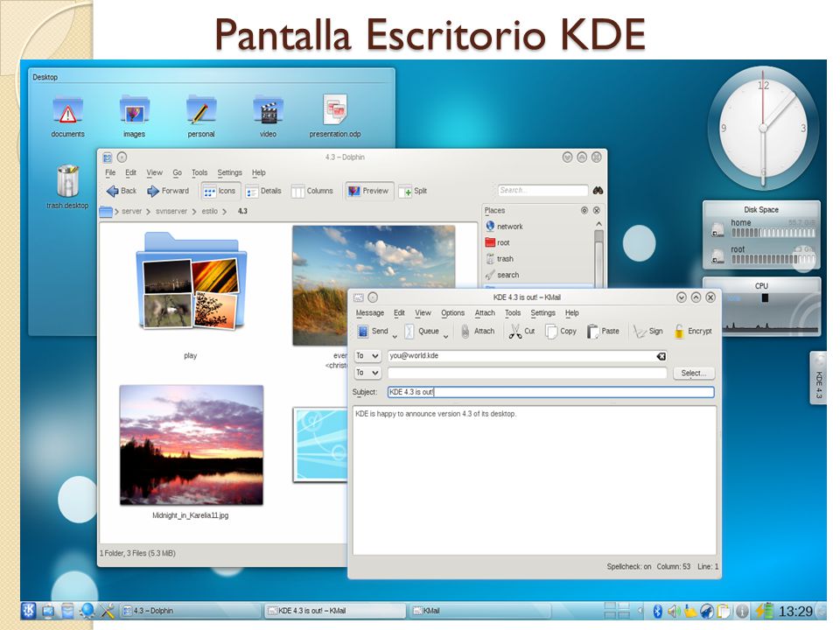Screen dimensions: 840x630
Task: Open the video folder on Desktop
Action: [x=268, y=116]
